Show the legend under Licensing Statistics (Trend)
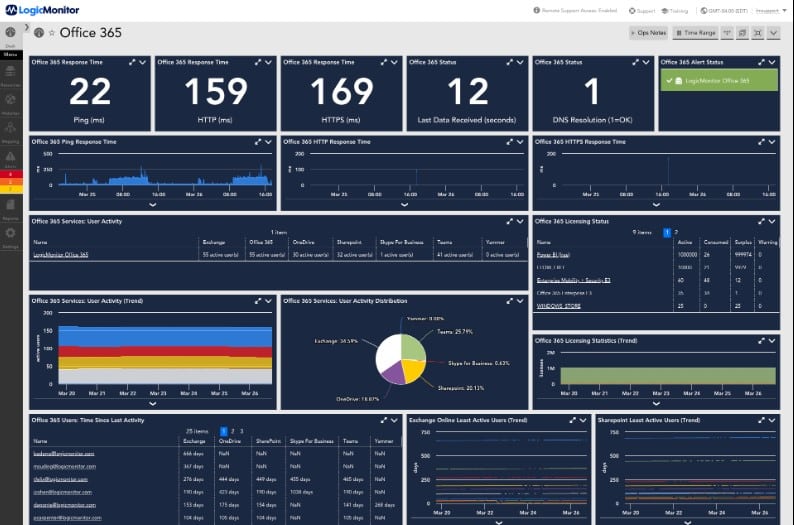 tap(656, 404)
